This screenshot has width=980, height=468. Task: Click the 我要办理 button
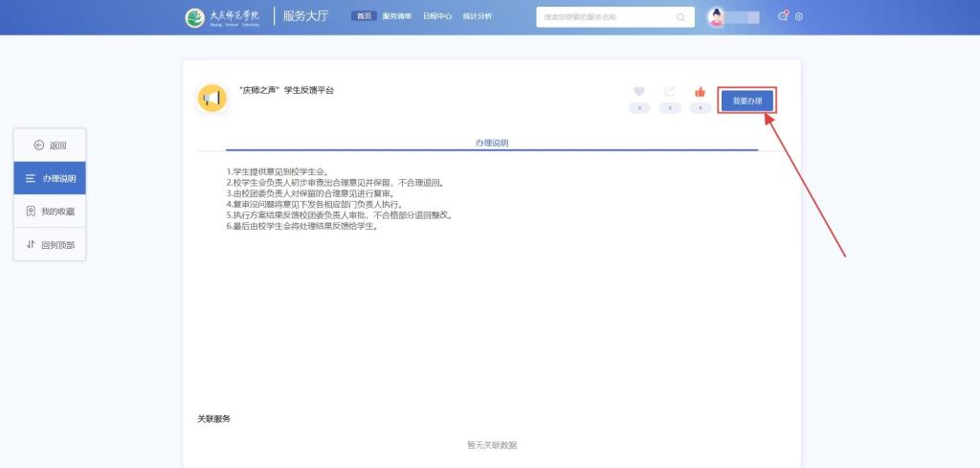coord(746,100)
